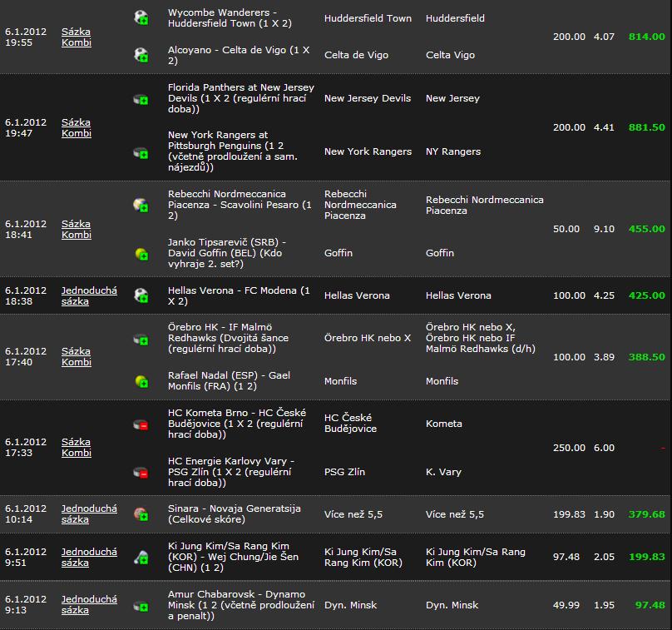Click the hockey icon for Örebro HK - IF Malmö
Image resolution: width=672 pixels, height=630 pixels.
141,340
